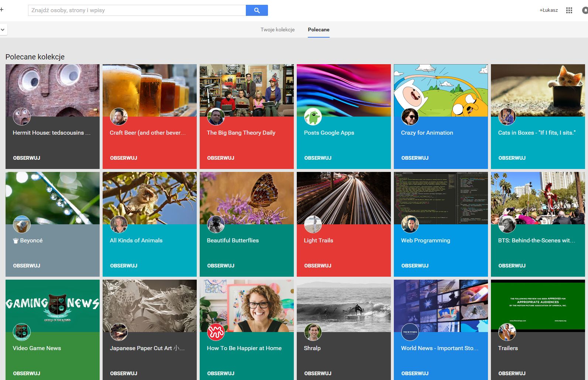Follow Beautiful Butterflies via OBSERWUJ

click(x=221, y=266)
